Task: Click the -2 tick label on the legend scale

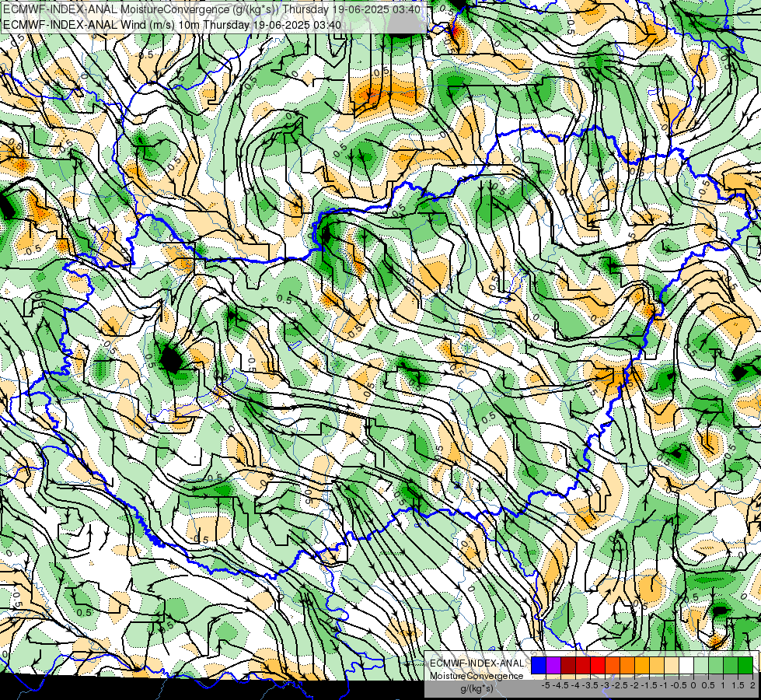Action: pos(634,685)
